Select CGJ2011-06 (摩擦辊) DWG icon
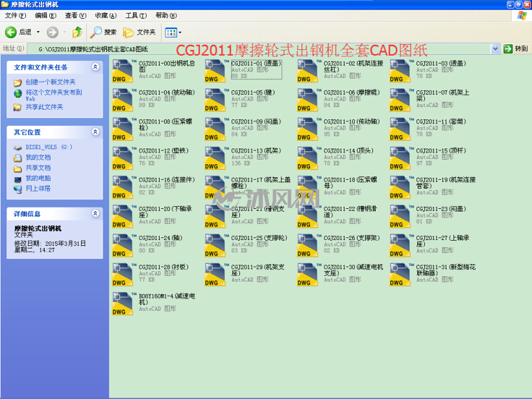Viewport: 532px width, 399px height. (x=308, y=100)
